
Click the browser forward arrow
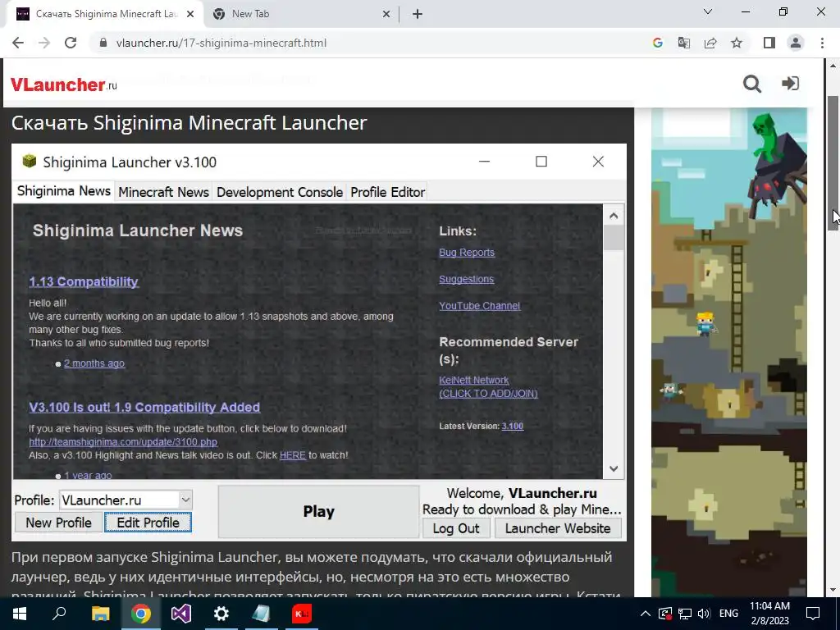click(44, 43)
